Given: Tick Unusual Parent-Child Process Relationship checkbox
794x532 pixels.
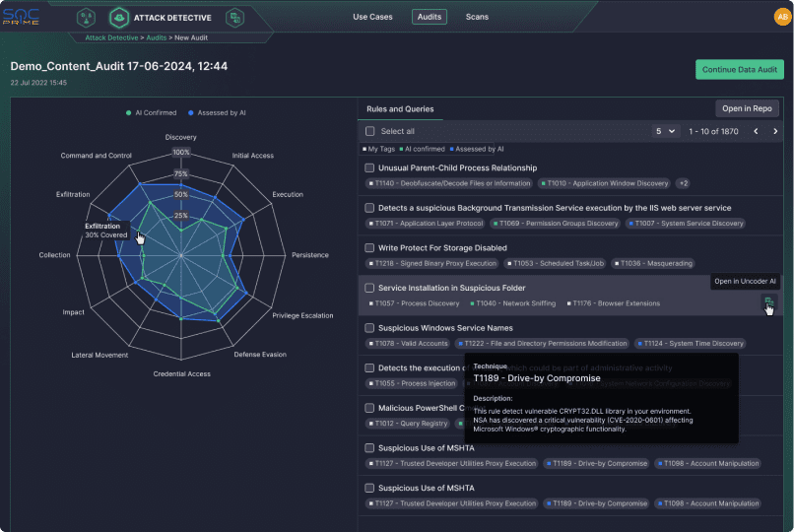Looking at the screenshot, I should click(369, 168).
